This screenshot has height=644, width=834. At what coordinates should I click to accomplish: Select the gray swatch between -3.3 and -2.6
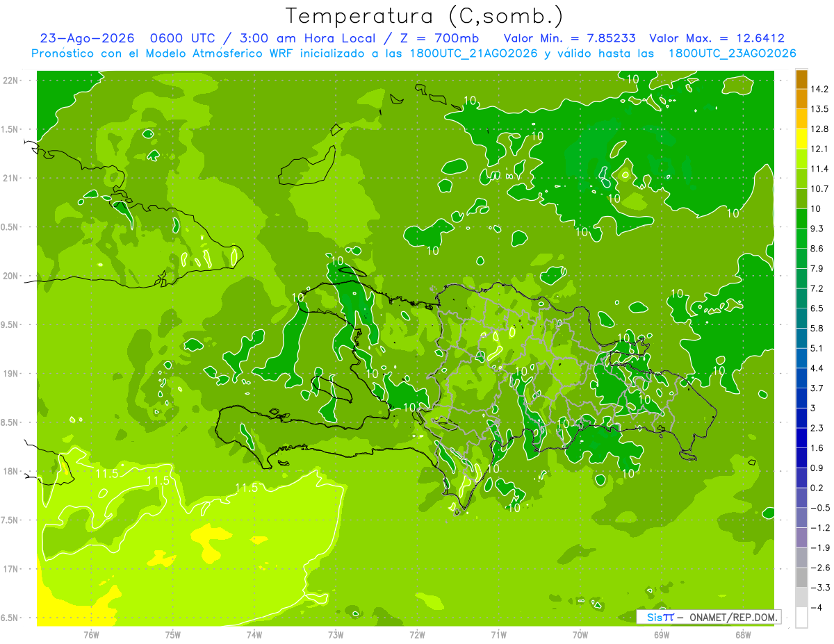(x=801, y=577)
